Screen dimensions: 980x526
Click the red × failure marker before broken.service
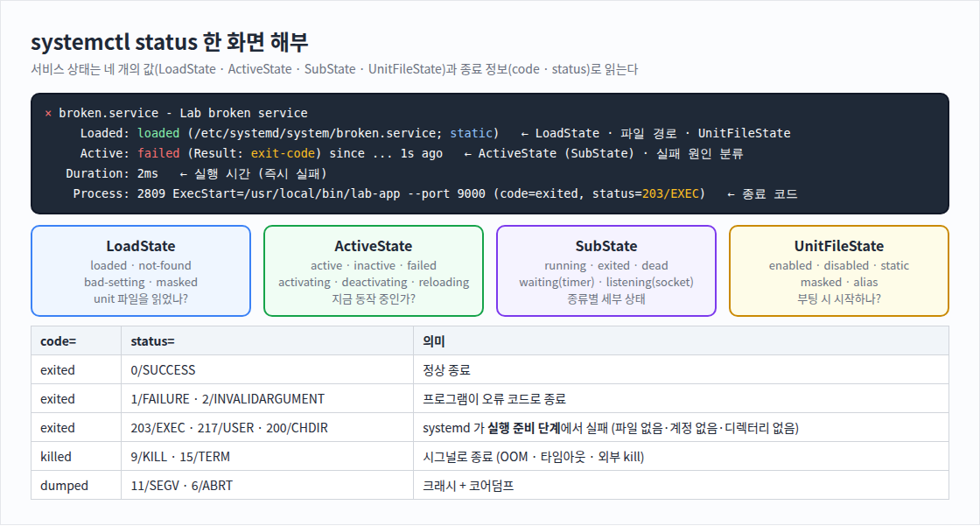point(48,113)
